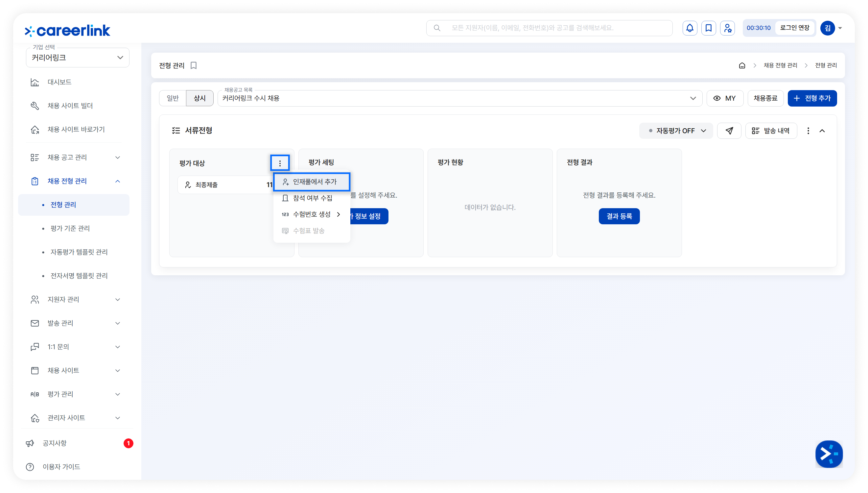This screenshot has width=868, height=493.
Task: Click the 전형 결과 card title
Action: coord(579,162)
